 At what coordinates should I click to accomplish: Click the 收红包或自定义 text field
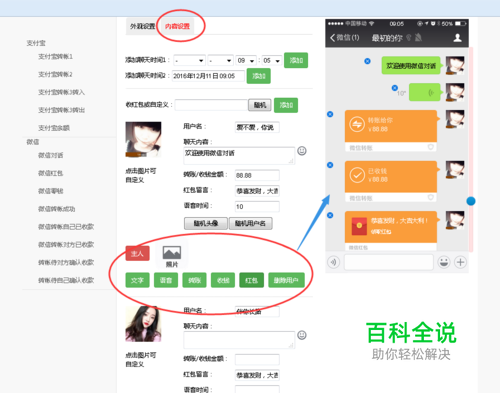(x=211, y=105)
